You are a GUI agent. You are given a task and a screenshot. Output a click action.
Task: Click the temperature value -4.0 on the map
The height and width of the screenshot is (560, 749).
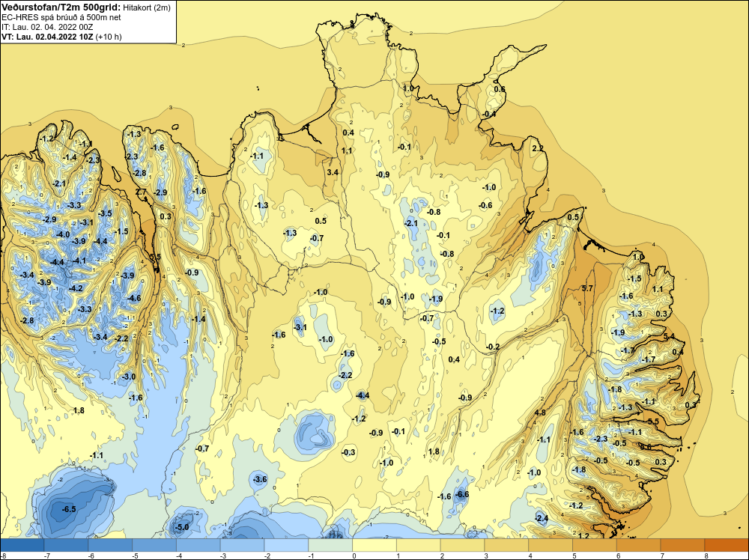click(x=63, y=234)
